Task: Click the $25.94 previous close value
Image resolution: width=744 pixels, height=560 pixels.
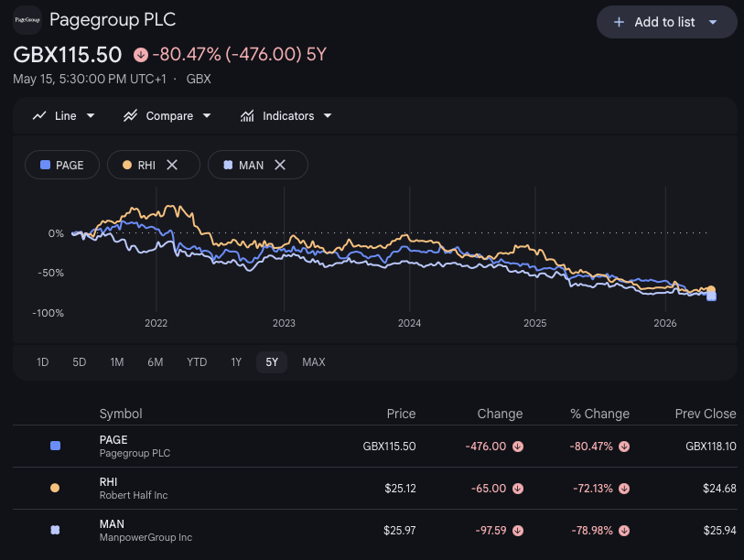Action: [x=720, y=531]
